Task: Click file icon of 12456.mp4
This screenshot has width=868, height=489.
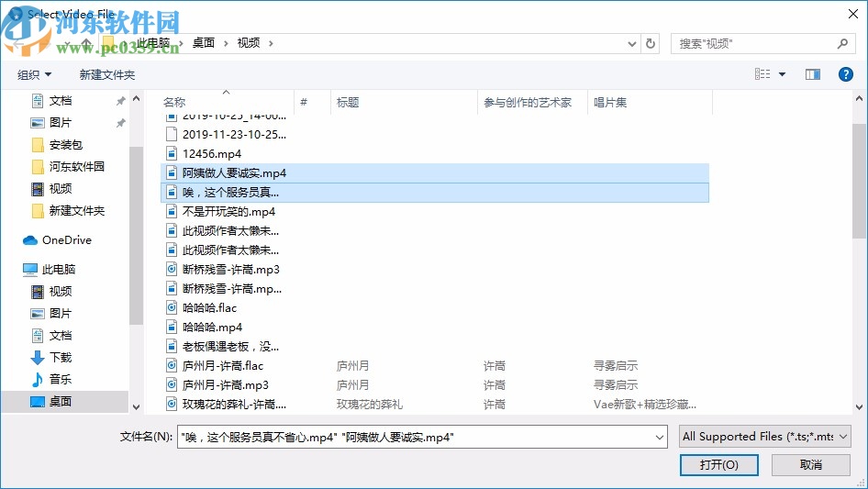Action: (x=172, y=154)
